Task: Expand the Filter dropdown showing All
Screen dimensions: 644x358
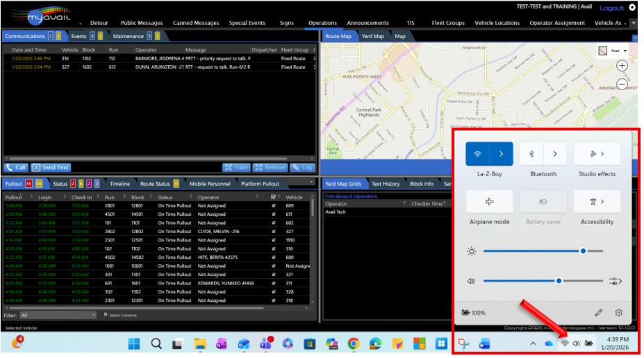Action: pos(92,315)
